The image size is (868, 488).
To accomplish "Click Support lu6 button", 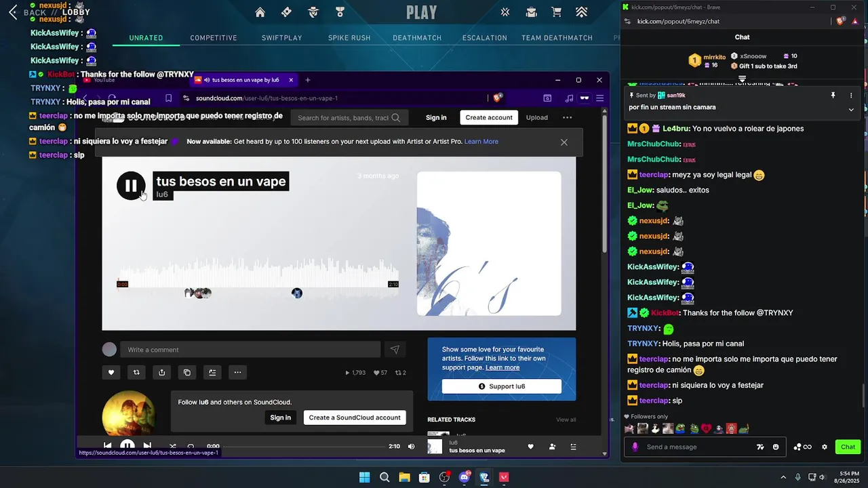I will tap(502, 386).
